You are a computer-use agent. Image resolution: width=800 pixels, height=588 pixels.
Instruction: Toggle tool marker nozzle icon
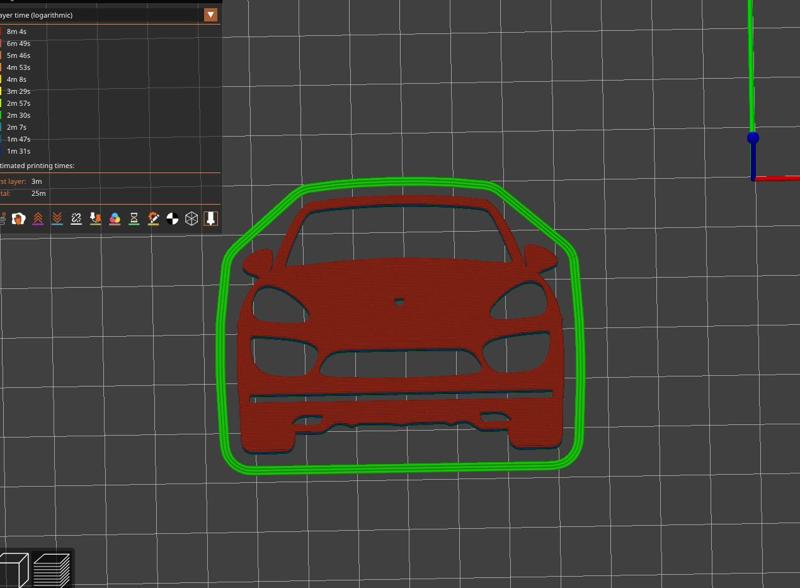click(211, 219)
